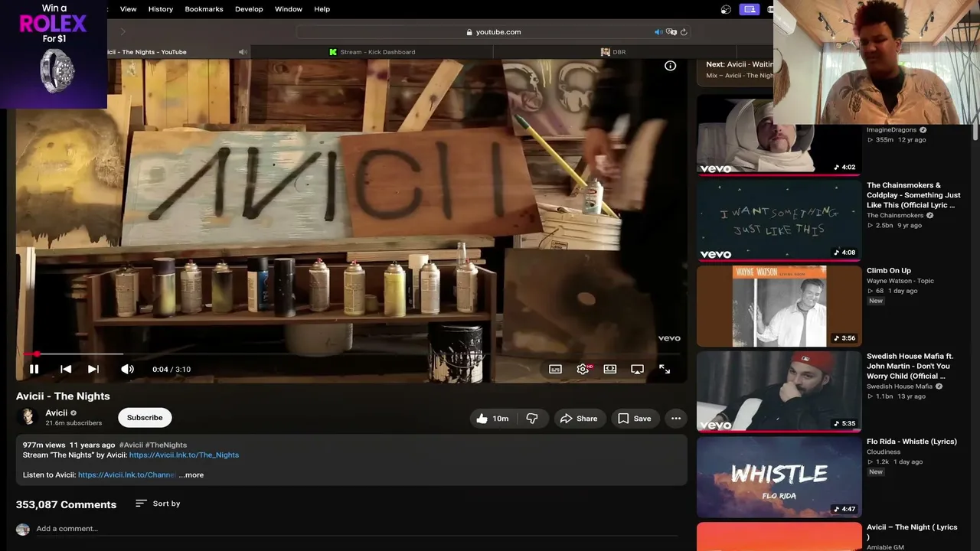This screenshot has width=980, height=551.
Task: Enter fullscreen video mode
Action: [665, 369]
